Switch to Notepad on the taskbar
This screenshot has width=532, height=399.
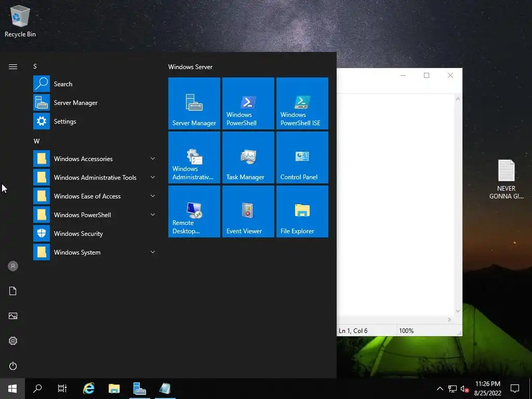pos(165,389)
